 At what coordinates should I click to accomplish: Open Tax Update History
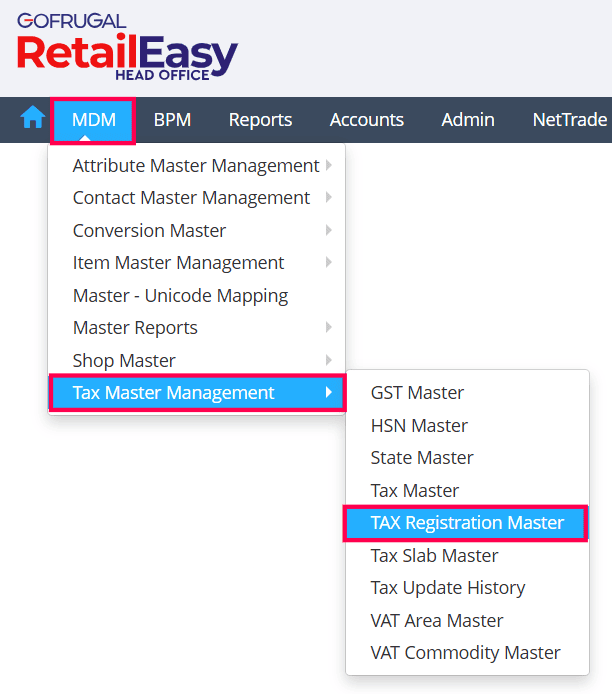pos(467,588)
